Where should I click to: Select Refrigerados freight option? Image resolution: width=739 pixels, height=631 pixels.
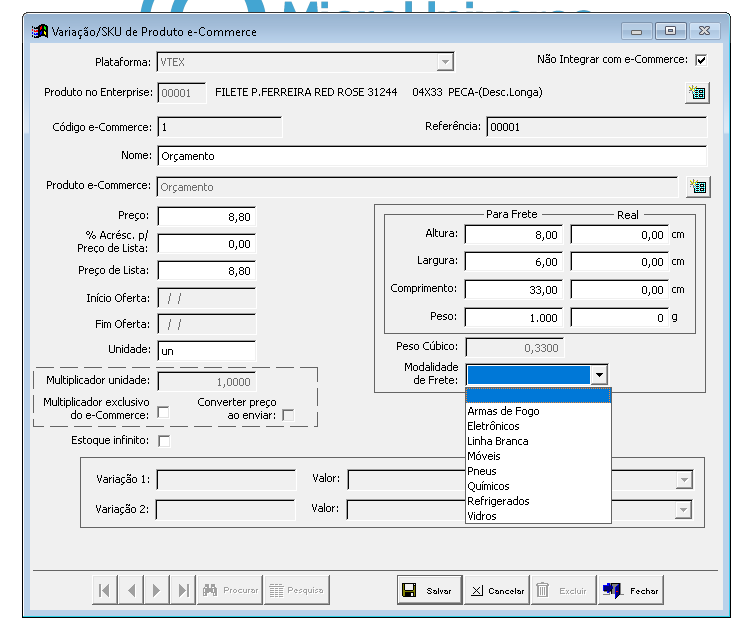[x=538, y=501]
